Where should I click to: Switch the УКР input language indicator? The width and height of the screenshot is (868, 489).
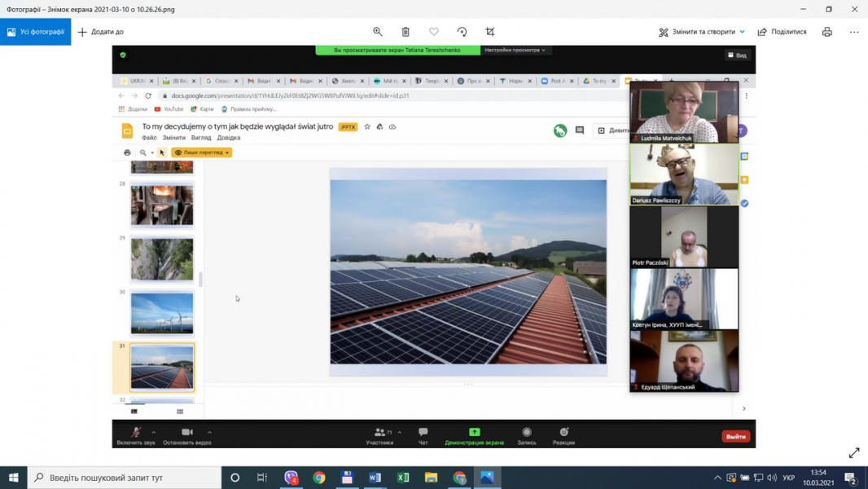(788, 478)
